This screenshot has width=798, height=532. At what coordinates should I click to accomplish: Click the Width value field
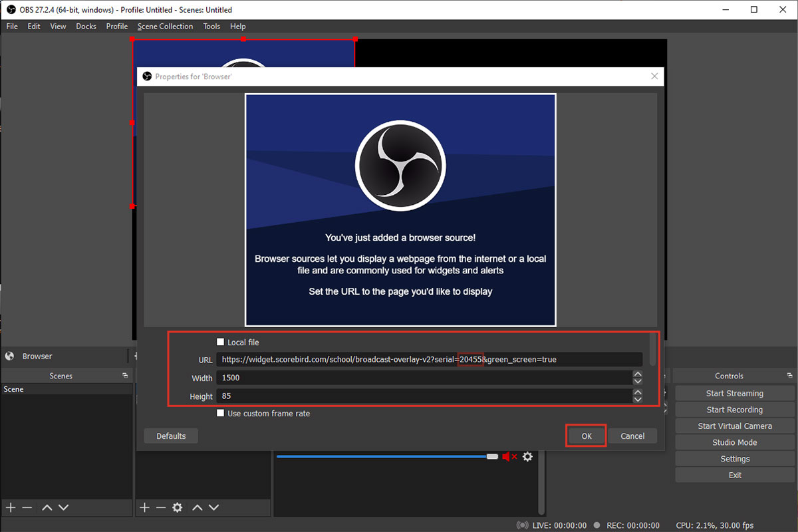[x=424, y=378]
